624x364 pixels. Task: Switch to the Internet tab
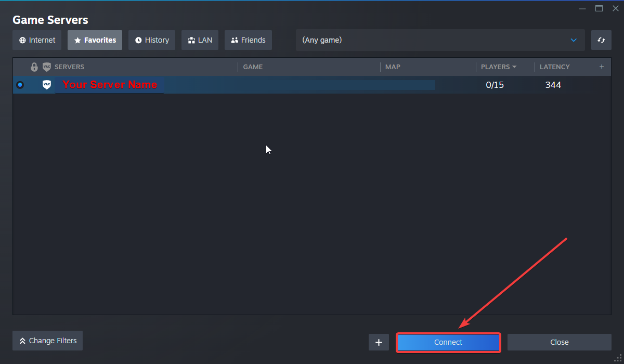coord(37,40)
